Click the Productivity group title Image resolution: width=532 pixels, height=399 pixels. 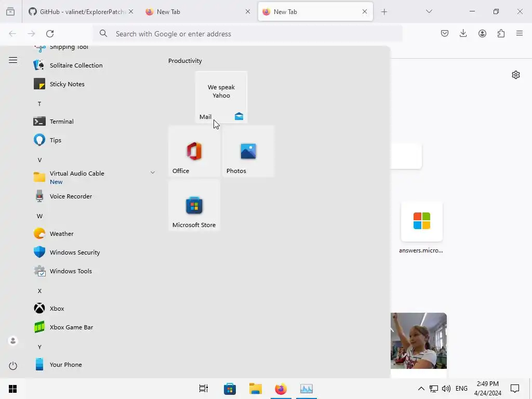185,61
